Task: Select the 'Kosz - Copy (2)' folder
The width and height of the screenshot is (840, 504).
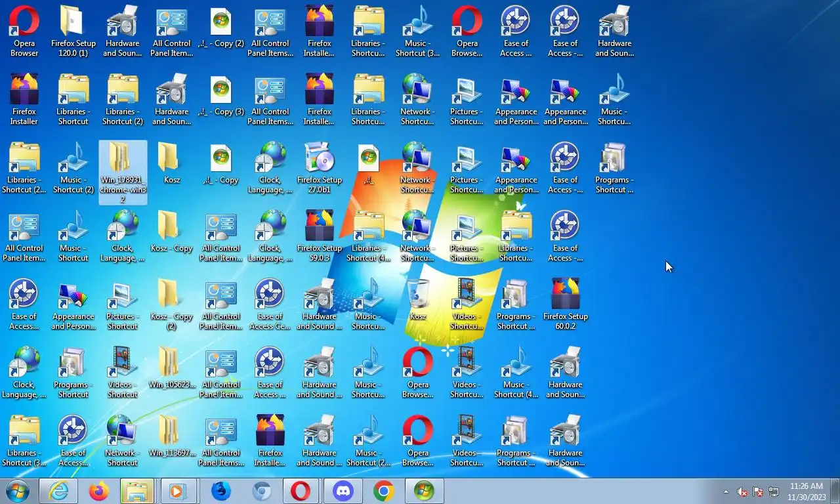Action: 171,304
